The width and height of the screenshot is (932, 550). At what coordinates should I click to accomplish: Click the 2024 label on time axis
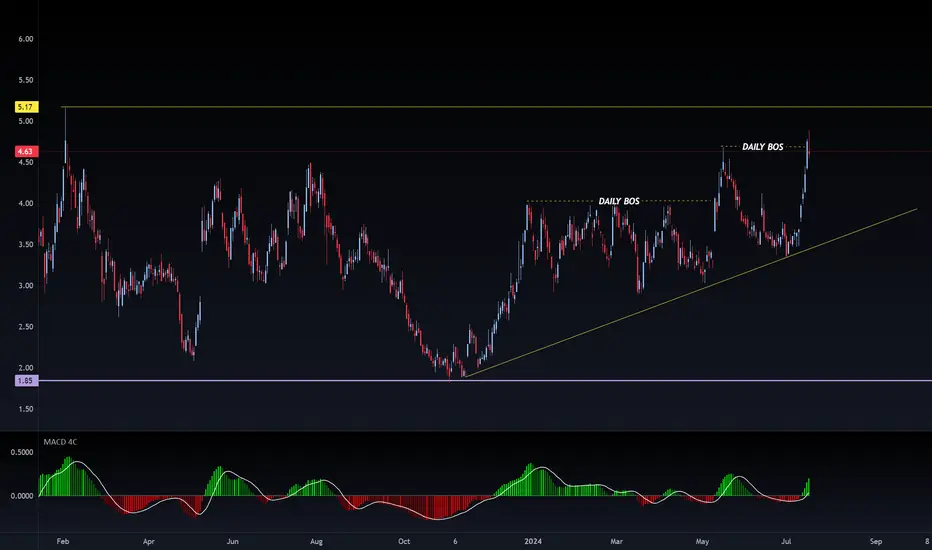pos(533,542)
